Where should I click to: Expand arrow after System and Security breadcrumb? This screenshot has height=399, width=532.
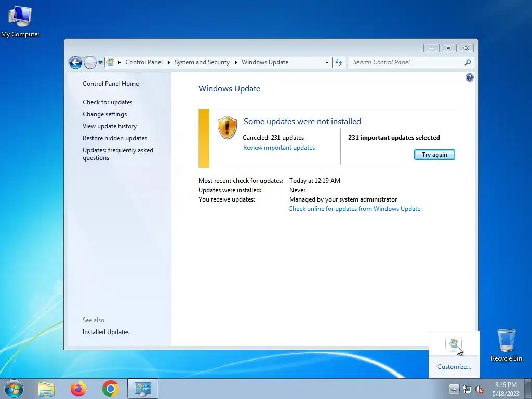click(x=235, y=62)
